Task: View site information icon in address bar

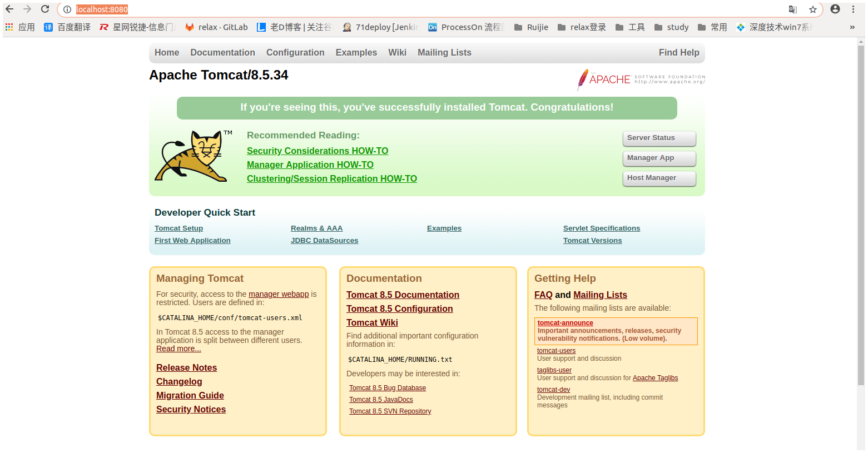Action: (x=67, y=9)
